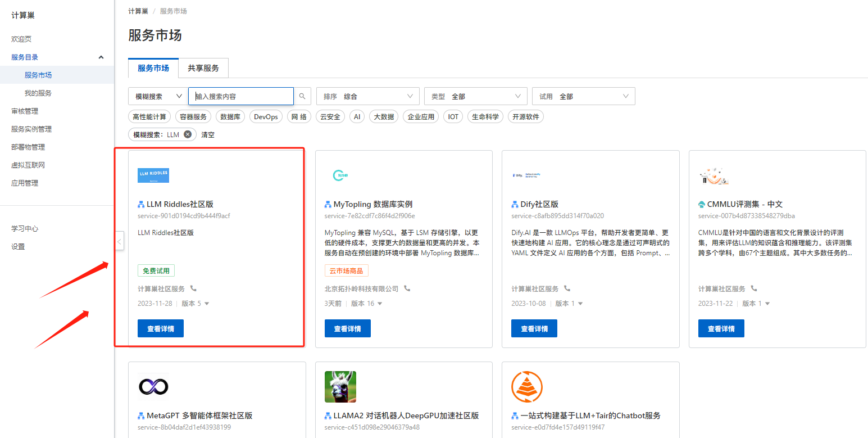Open the 类型 全部 dropdown

pyautogui.click(x=476, y=96)
